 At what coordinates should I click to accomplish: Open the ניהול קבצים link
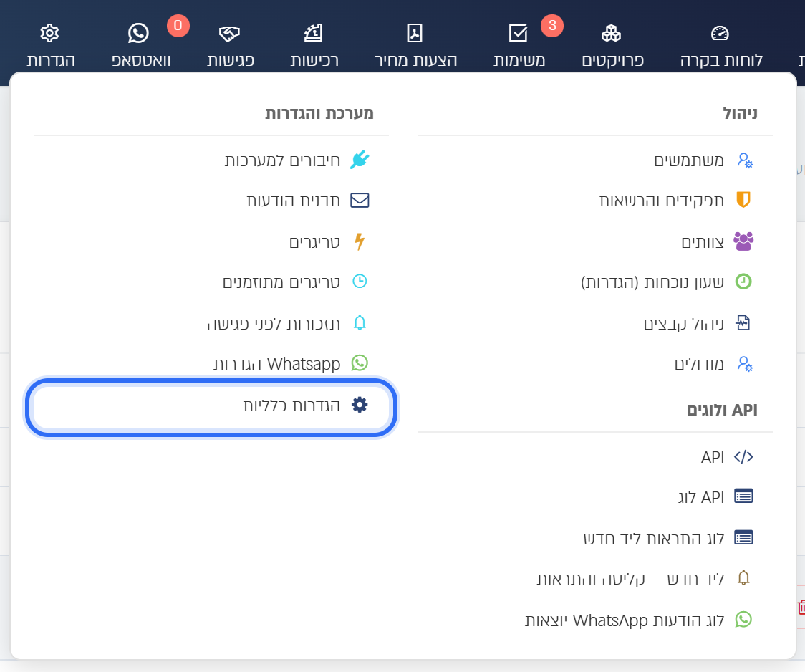(684, 323)
